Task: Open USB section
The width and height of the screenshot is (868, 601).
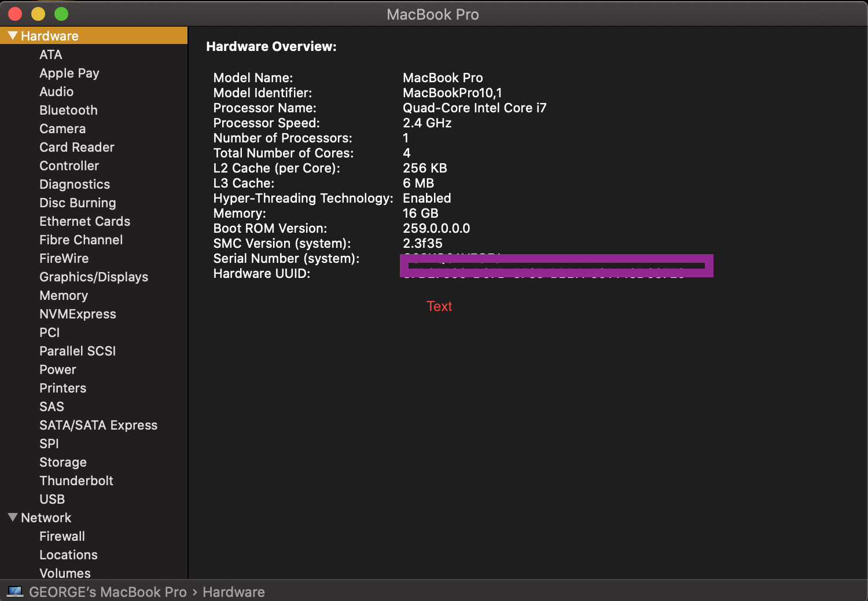Action: pyautogui.click(x=52, y=499)
